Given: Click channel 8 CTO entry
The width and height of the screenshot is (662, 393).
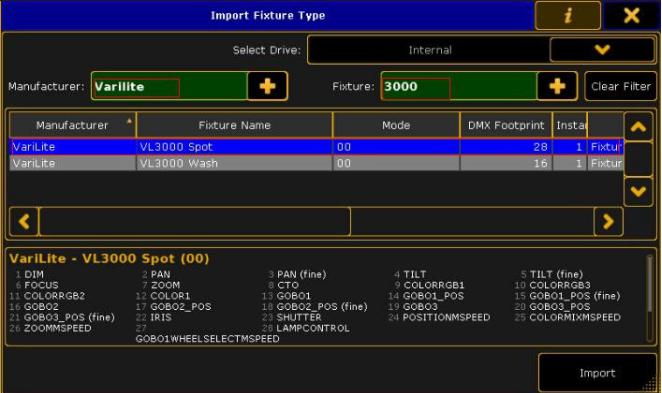Looking at the screenshot, I should click(x=283, y=285).
